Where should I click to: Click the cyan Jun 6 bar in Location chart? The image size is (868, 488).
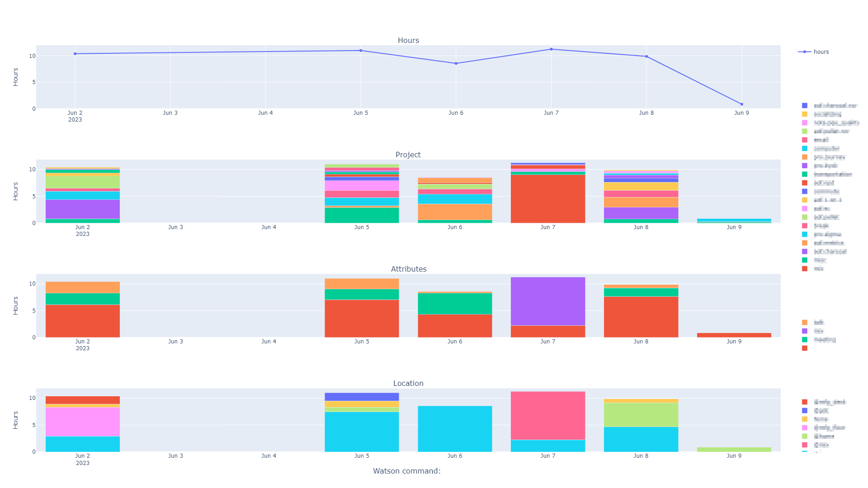pos(455,429)
